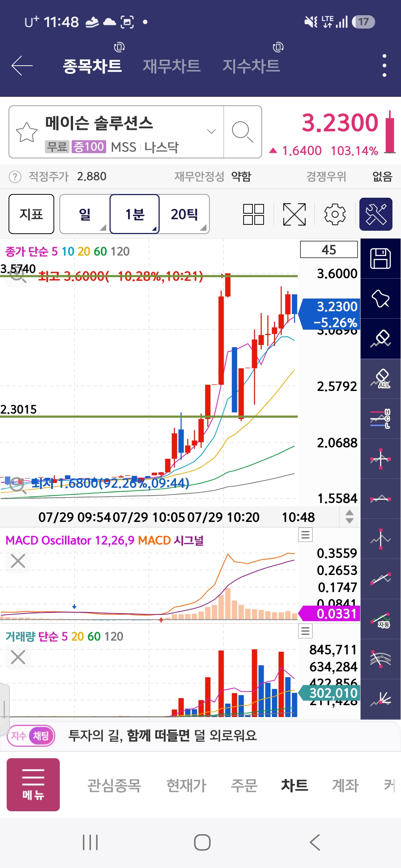Select the horizontal line tool
This screenshot has width=401, height=868.
click(x=381, y=499)
